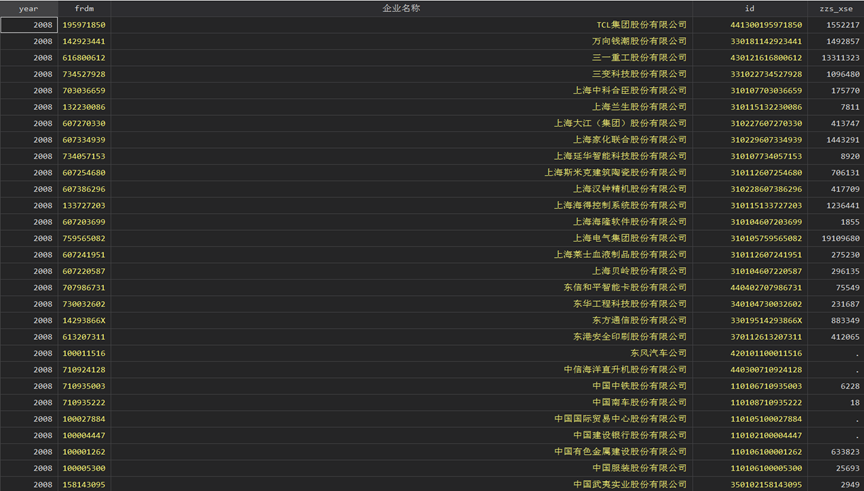Select company name 上海中科合臣股份有限公司
The height and width of the screenshot is (491, 864).
(630, 90)
